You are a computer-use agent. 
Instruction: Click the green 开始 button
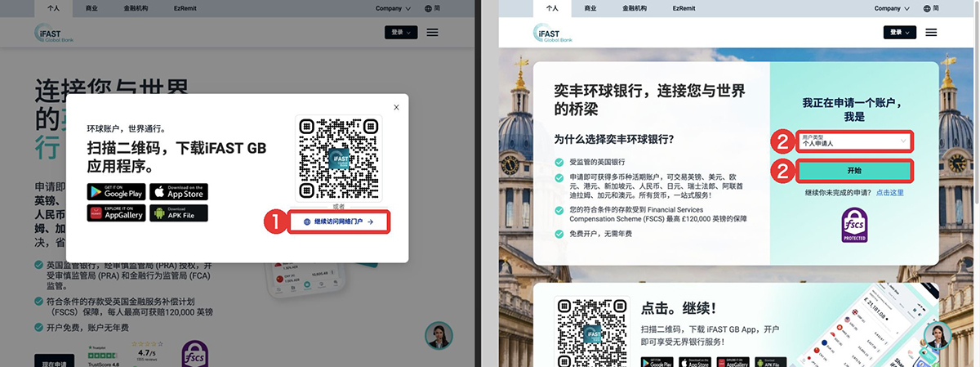point(854,171)
